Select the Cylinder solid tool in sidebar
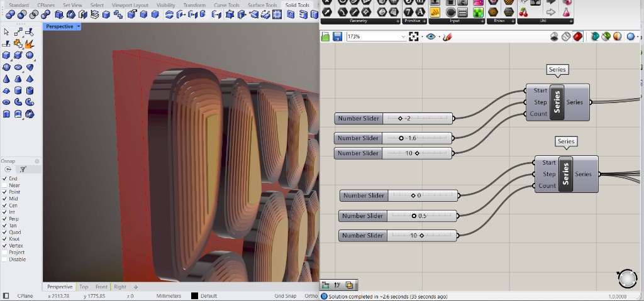The width and height of the screenshot is (644, 301). click(18, 90)
